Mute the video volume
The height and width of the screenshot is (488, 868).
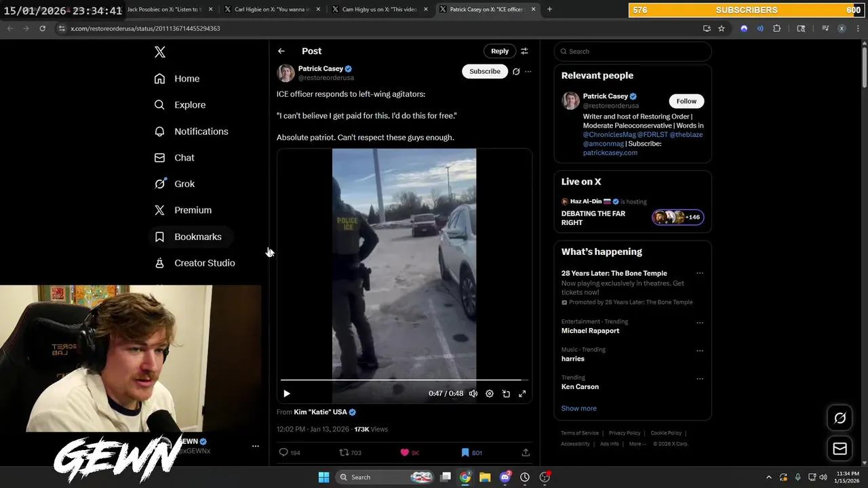point(473,393)
